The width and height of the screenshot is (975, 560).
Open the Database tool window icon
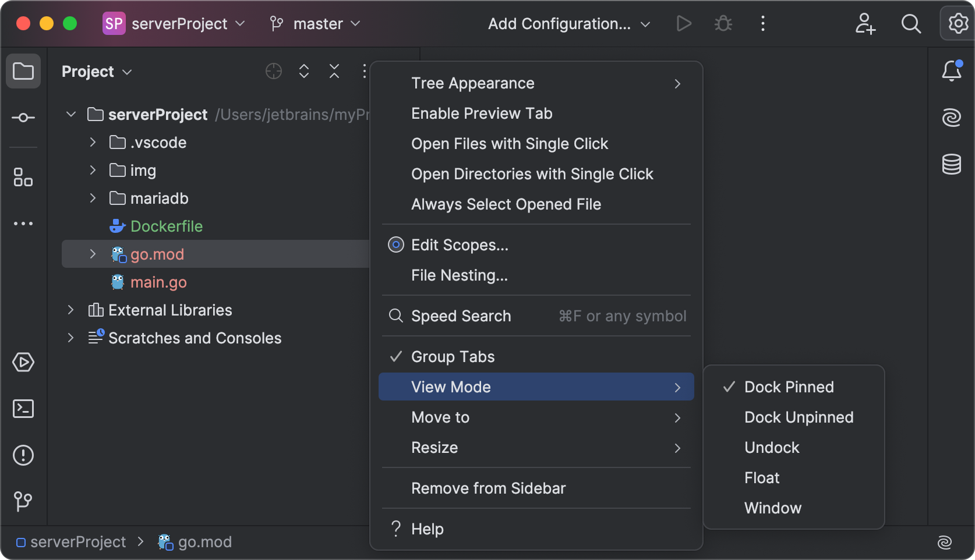(951, 164)
